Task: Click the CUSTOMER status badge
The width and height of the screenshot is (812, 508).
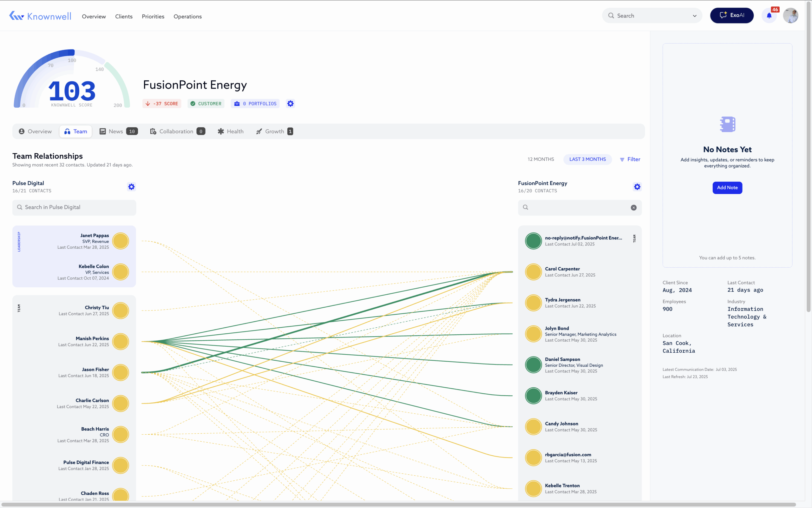Action: coord(206,104)
